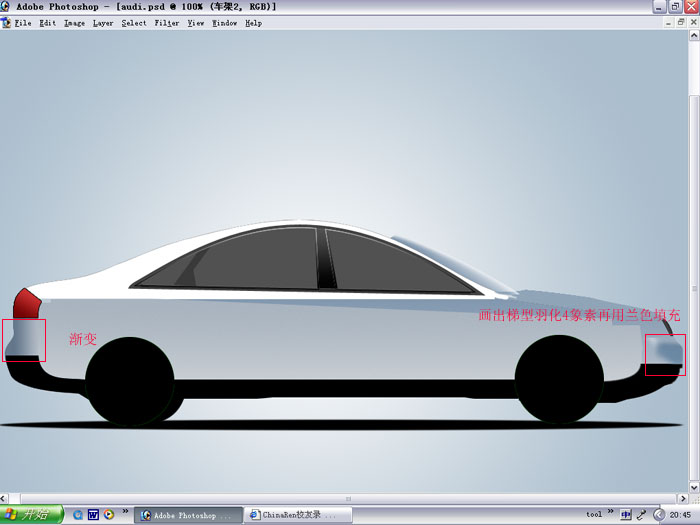The height and width of the screenshot is (525, 700).
Task: Open the Window menu
Action: (224, 23)
